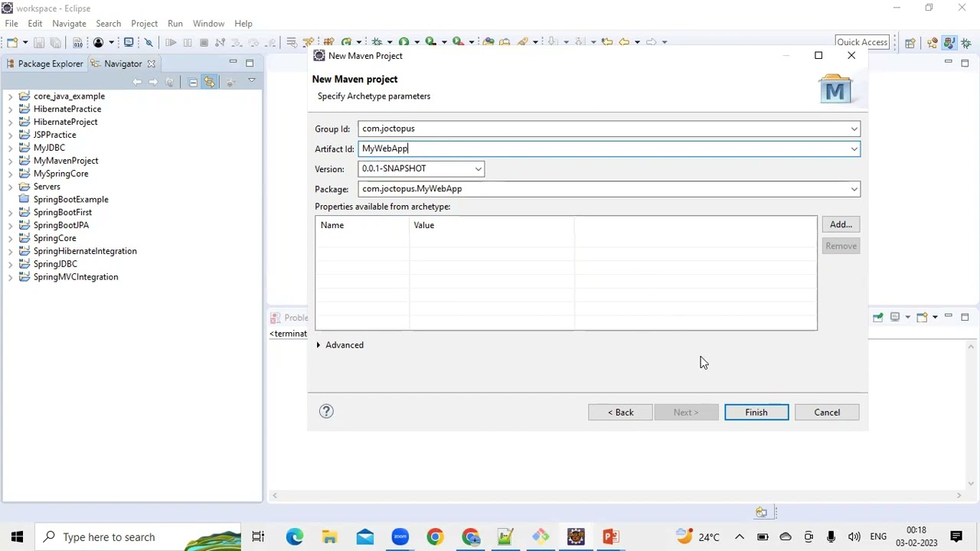Click Navigator Back arrow icon

[136, 82]
